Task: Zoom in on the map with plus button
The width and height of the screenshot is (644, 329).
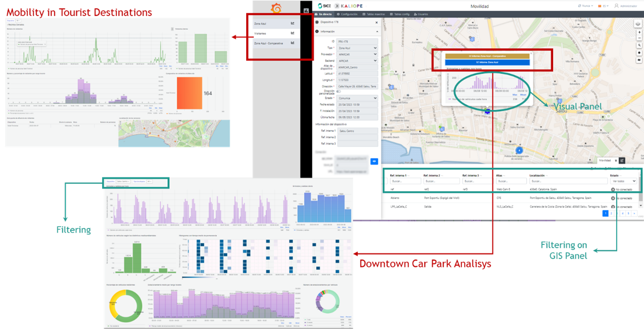Action: point(639,33)
